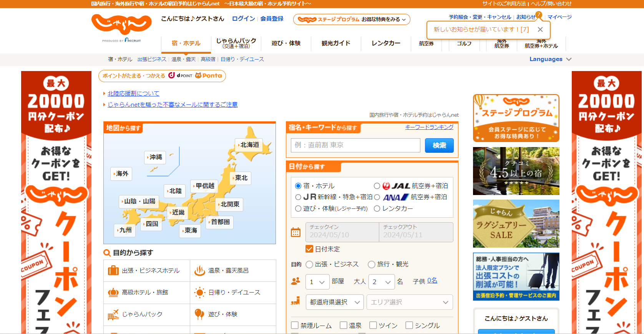Viewport: 644px width, 334px height.
Task: Select 出張・ビジネス purpose radio
Action: 309,265
